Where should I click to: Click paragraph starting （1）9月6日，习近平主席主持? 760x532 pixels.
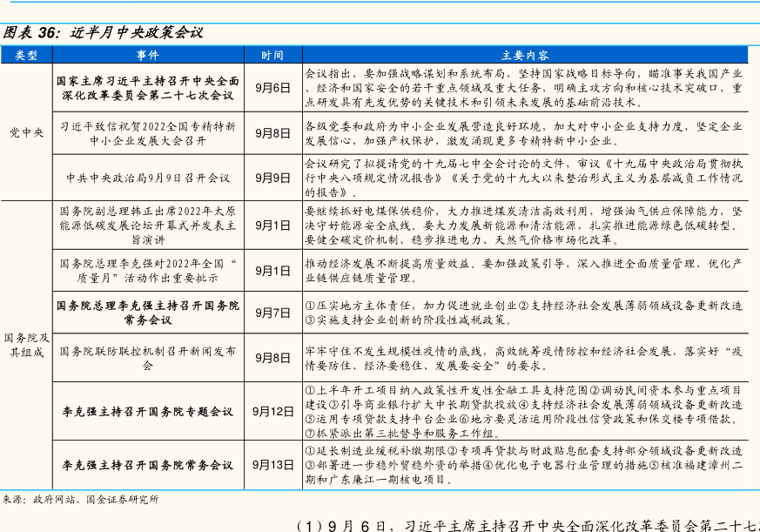pos(528,526)
